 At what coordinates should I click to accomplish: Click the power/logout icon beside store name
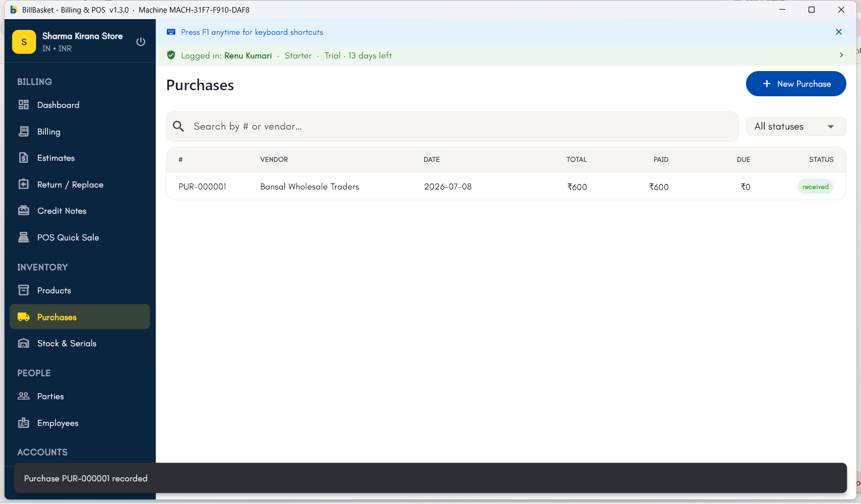tap(141, 42)
